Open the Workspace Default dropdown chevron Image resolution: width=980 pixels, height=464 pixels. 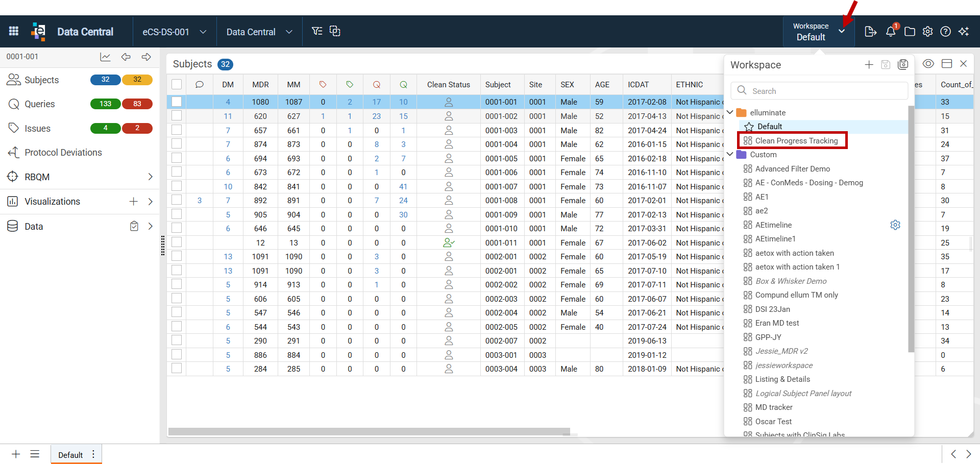(842, 32)
